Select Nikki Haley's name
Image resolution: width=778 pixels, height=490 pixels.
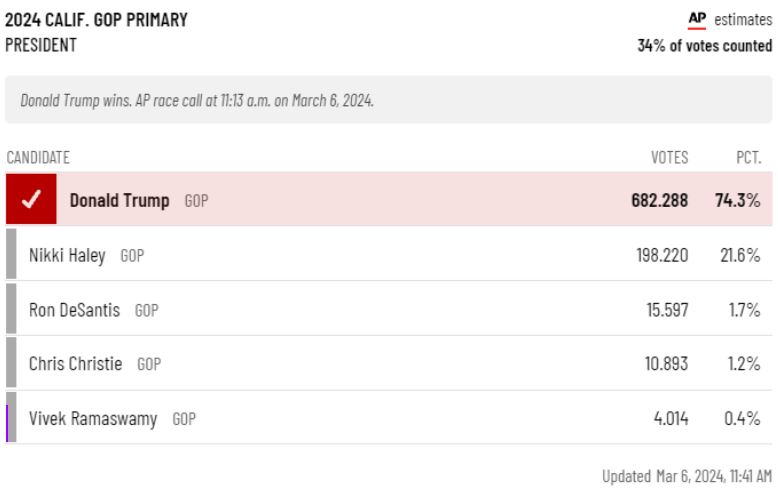point(67,254)
